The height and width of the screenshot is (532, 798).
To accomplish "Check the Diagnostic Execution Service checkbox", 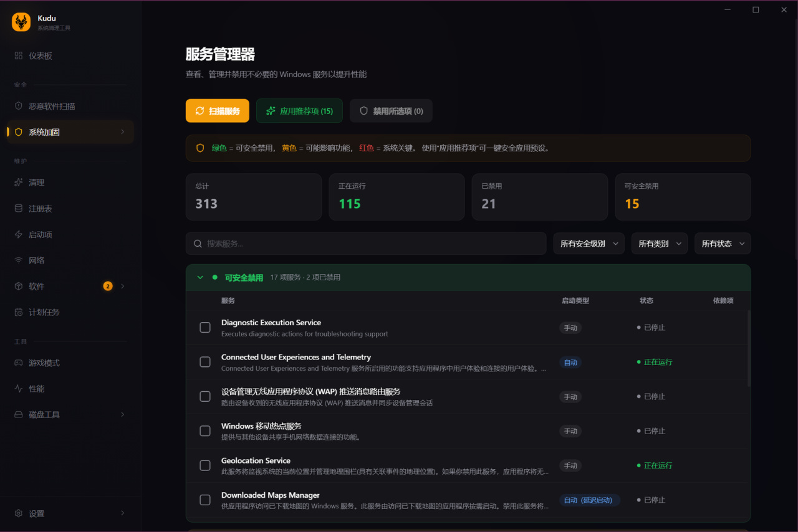I will coord(205,328).
